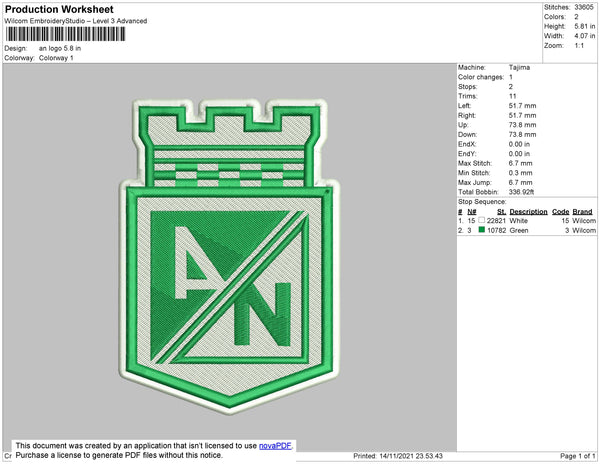The width and height of the screenshot is (600, 464).
Task: Click the 'Green' thread description
Action: coord(519,230)
